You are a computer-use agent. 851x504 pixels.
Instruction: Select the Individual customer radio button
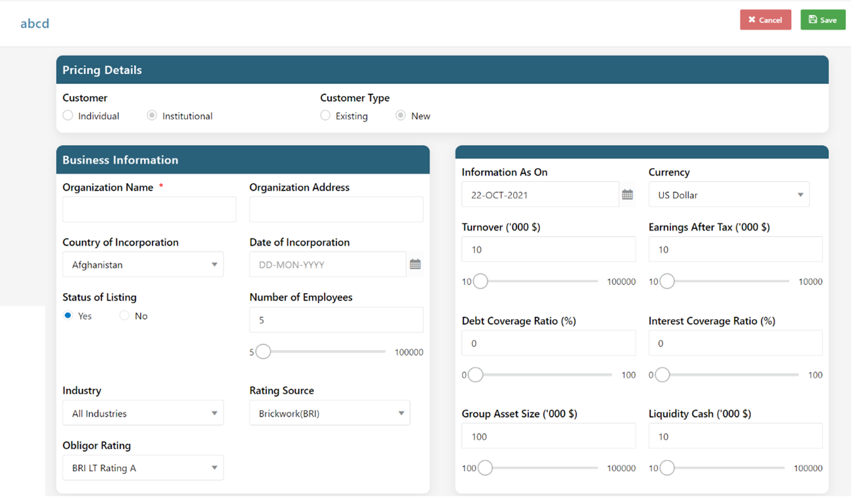coord(68,116)
